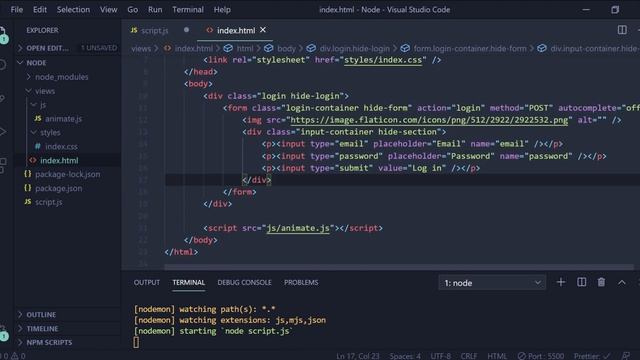
Task: Create a new terminal with plus icon
Action: pos(561,282)
